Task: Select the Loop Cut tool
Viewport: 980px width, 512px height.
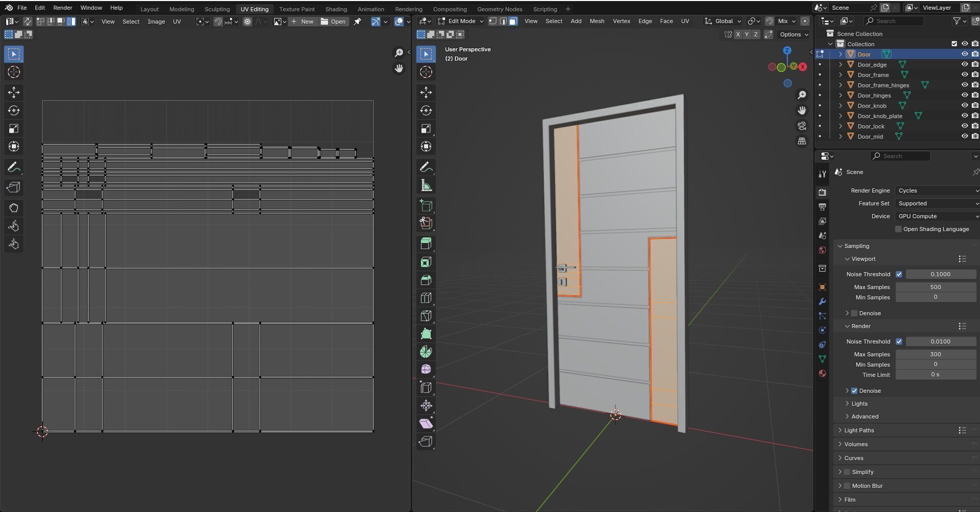Action: tap(426, 298)
